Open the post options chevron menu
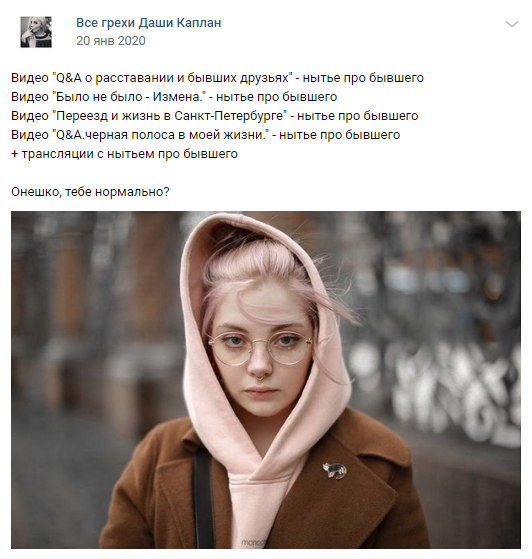Image resolution: width=532 pixels, height=559 pixels. (512, 24)
